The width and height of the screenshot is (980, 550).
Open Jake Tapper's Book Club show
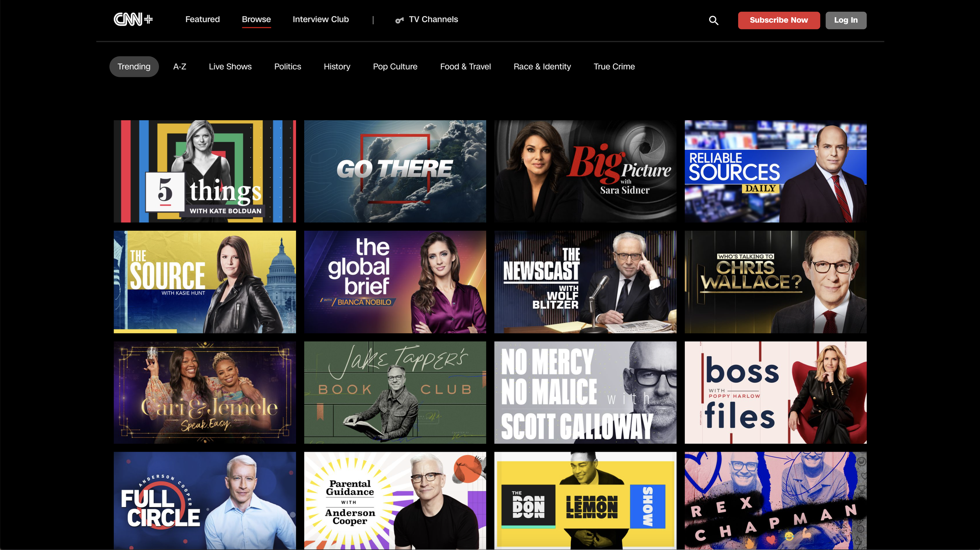tap(395, 392)
